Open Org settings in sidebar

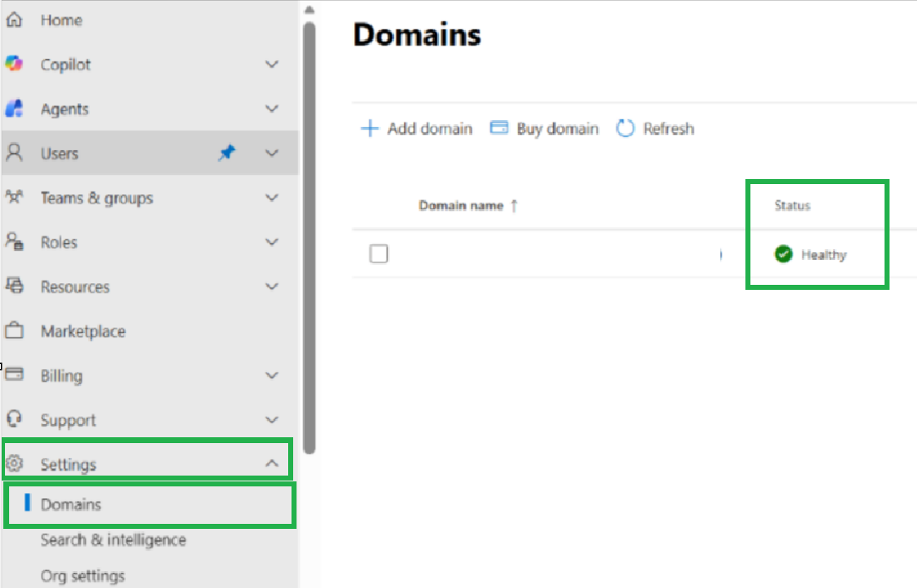pyautogui.click(x=82, y=576)
